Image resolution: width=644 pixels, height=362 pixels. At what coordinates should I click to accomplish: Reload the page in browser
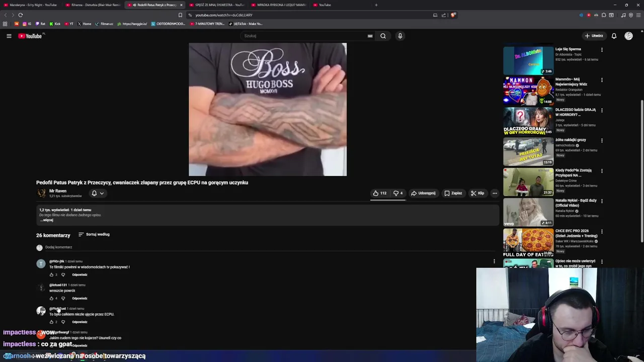pos(21,15)
